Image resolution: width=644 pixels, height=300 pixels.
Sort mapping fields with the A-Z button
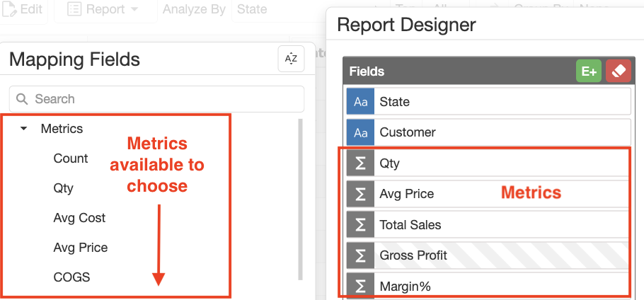click(x=291, y=59)
